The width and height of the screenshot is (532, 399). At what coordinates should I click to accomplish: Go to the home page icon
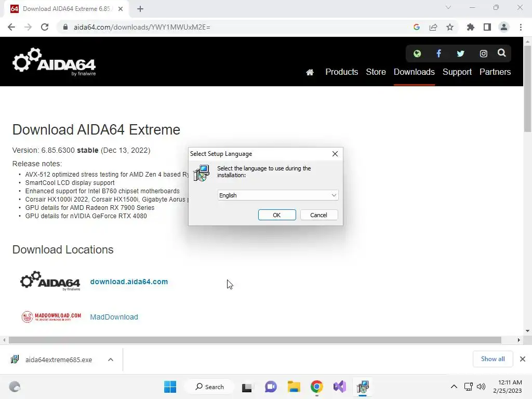coord(310,72)
